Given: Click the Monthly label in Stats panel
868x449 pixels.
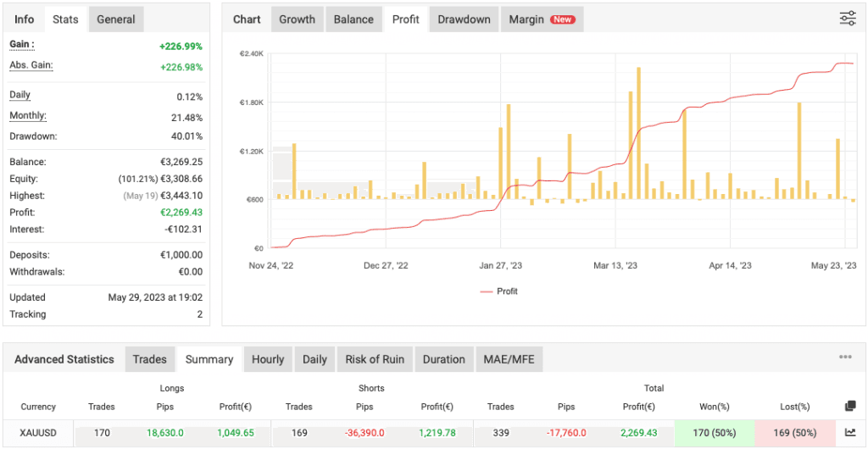Looking at the screenshot, I should (28, 116).
